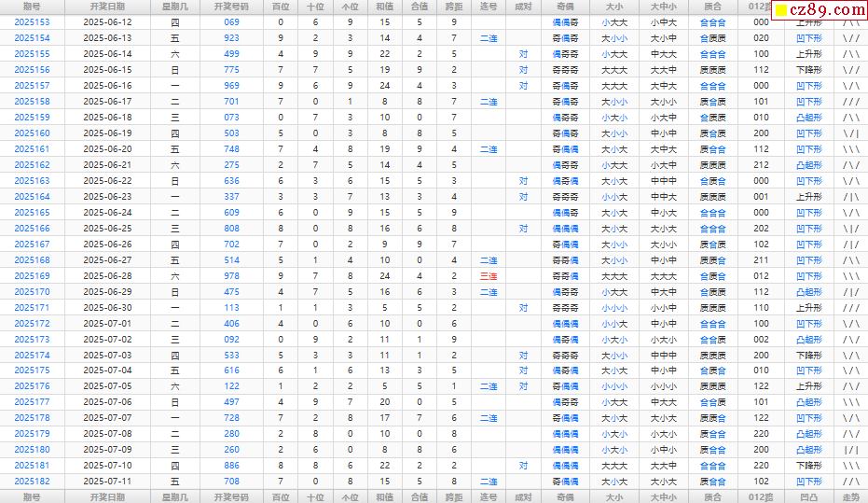Open period link 2025180
This screenshot has height=503, width=868.
pos(32,450)
